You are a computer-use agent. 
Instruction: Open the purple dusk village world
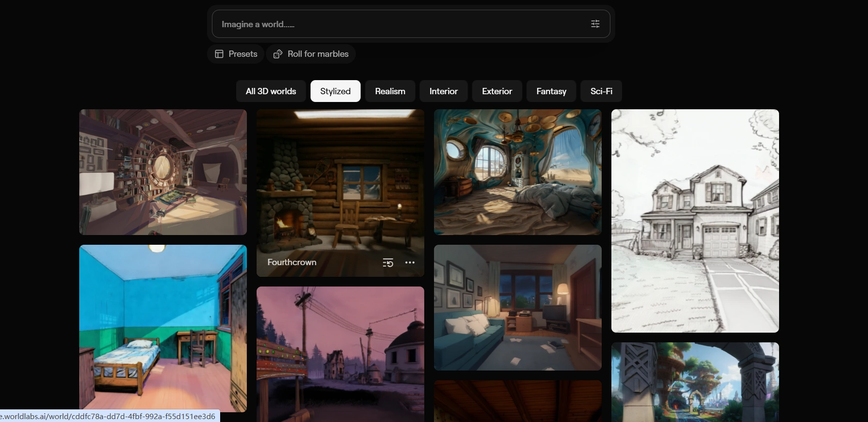pyautogui.click(x=340, y=354)
